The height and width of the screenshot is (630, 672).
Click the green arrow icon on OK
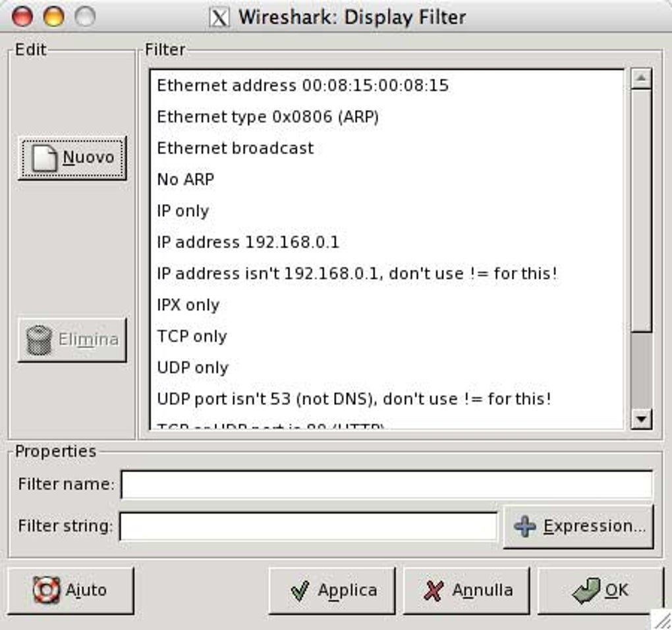586,590
